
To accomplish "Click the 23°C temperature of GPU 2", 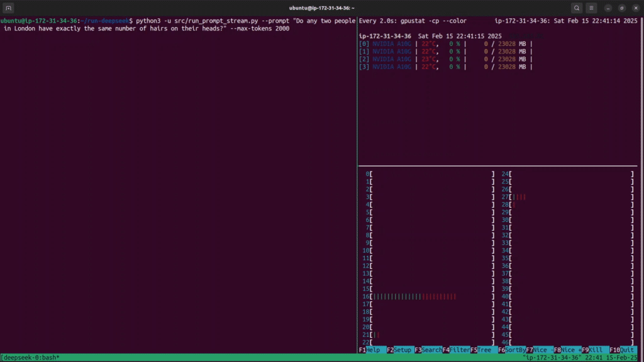I will coord(430,59).
